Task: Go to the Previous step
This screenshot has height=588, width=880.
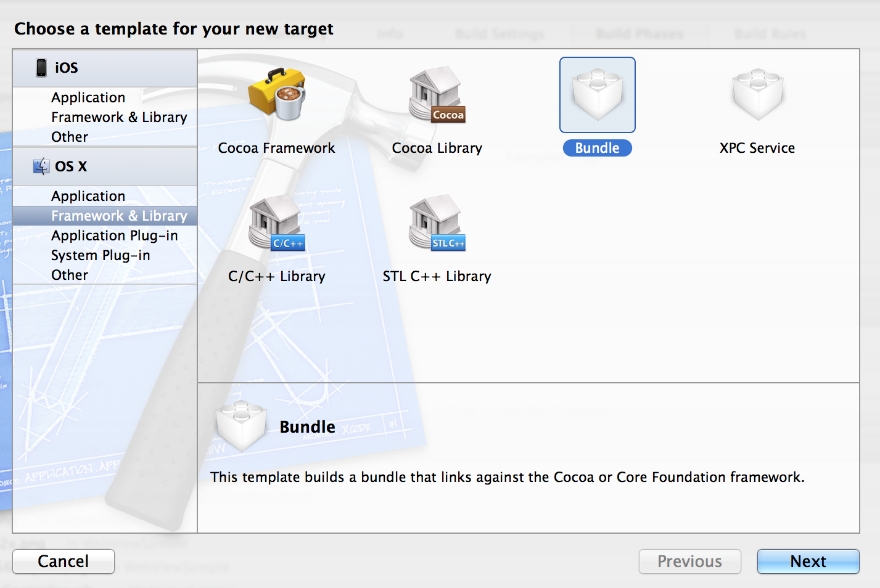Action: tap(689, 561)
